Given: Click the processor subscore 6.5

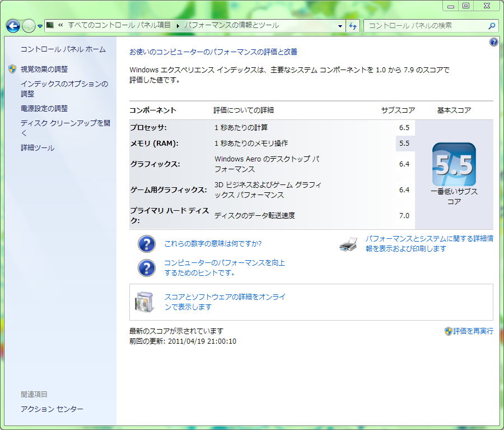Looking at the screenshot, I should click(x=404, y=128).
